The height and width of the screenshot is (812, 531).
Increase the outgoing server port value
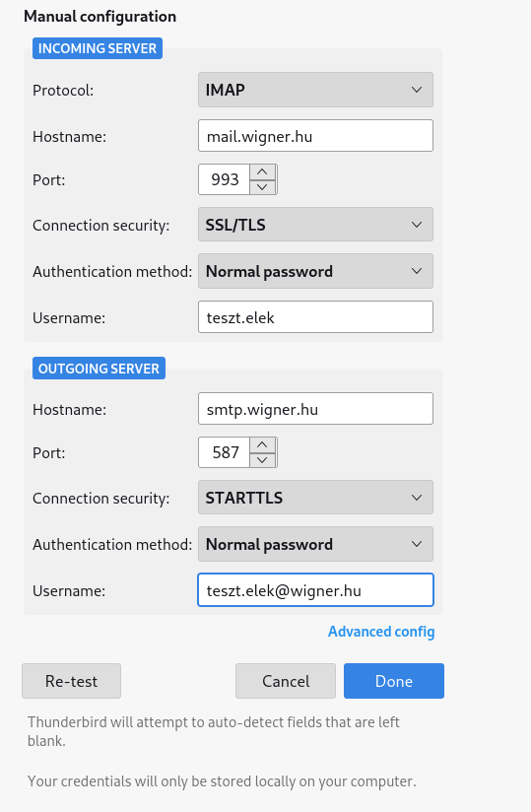(x=262, y=444)
